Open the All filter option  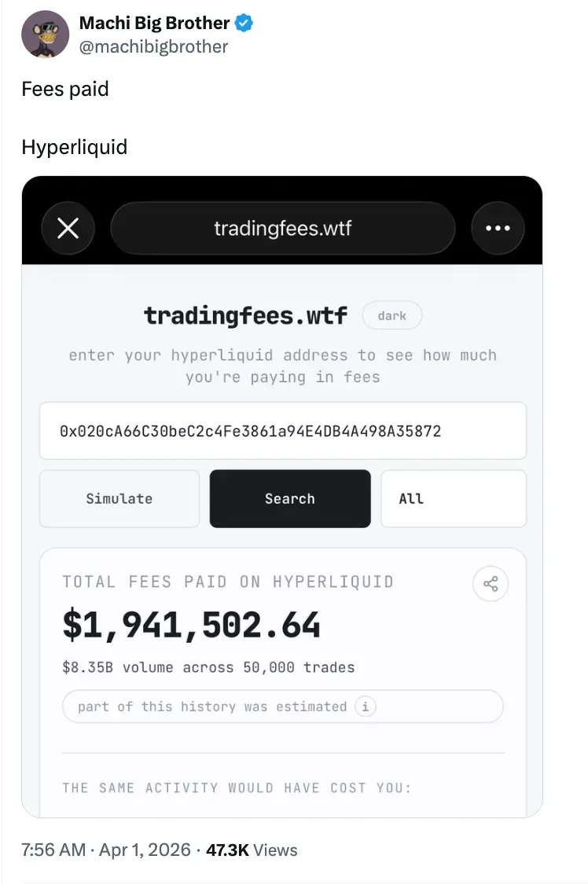click(x=453, y=498)
